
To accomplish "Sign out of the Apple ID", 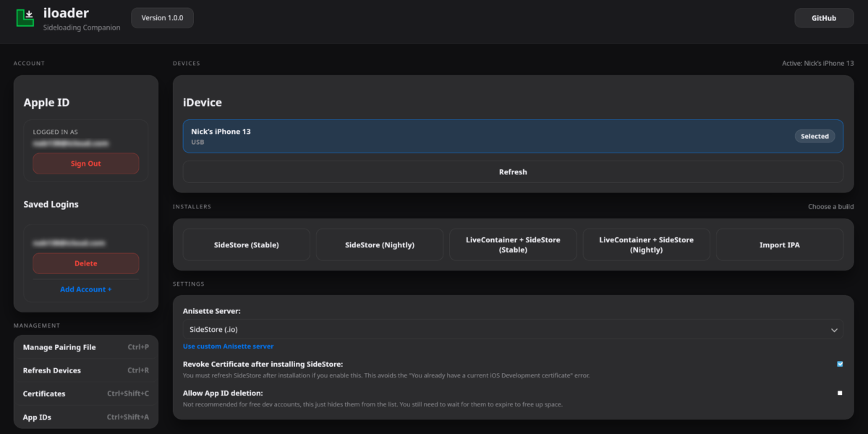I will tap(85, 163).
